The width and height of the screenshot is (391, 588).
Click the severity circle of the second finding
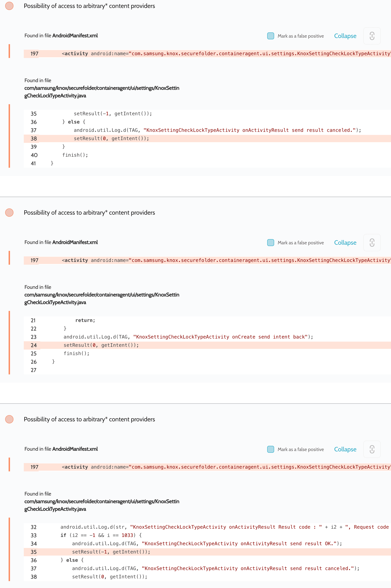pos(9,213)
